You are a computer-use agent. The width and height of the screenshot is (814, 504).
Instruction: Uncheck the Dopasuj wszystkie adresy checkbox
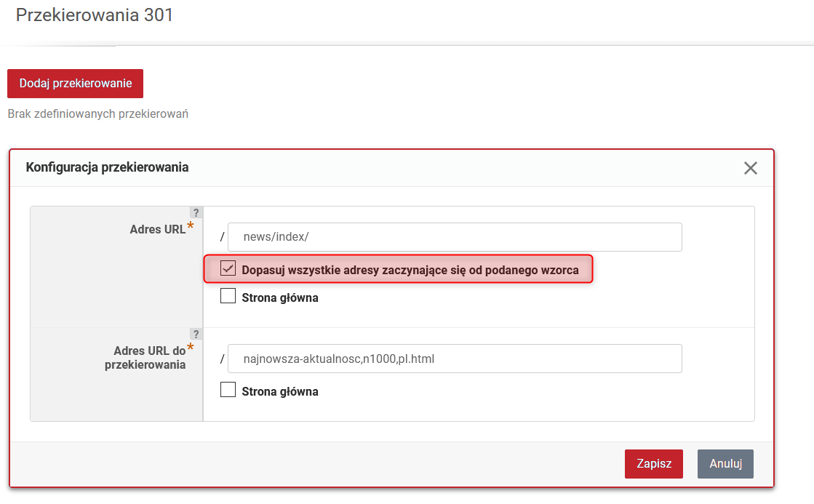228,268
